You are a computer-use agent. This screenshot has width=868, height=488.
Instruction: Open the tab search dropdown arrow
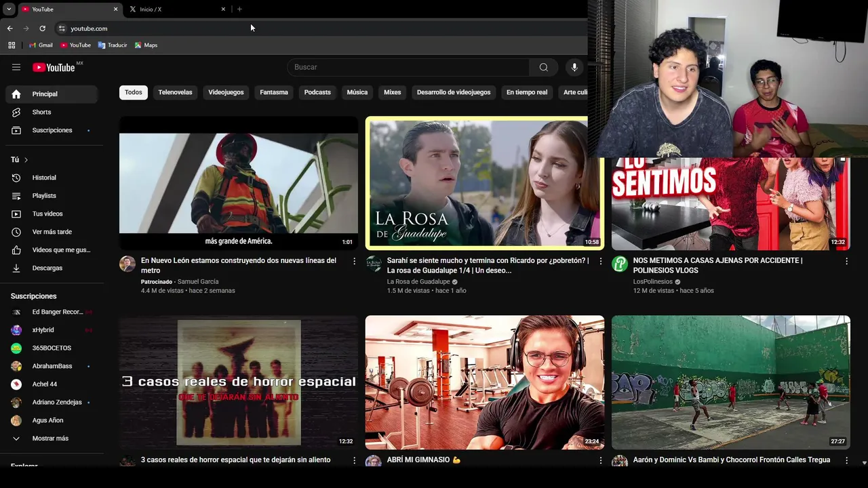(9, 9)
